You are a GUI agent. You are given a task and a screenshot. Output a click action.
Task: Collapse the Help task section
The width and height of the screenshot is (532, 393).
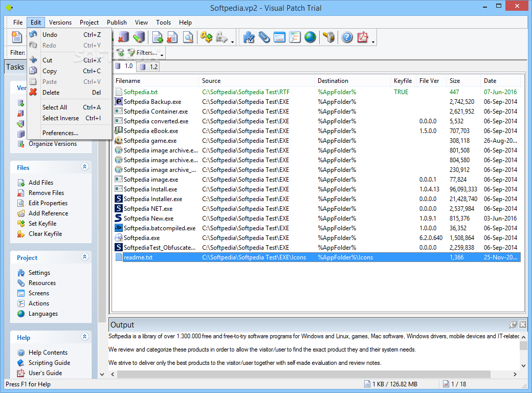click(85, 336)
